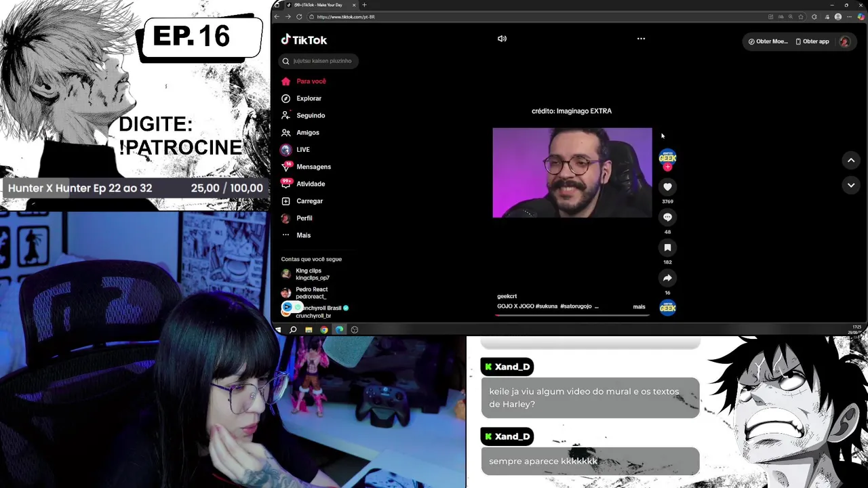Screen dimensions: 868x488
Task: Click the #sukuna hashtag
Action: [546, 306]
